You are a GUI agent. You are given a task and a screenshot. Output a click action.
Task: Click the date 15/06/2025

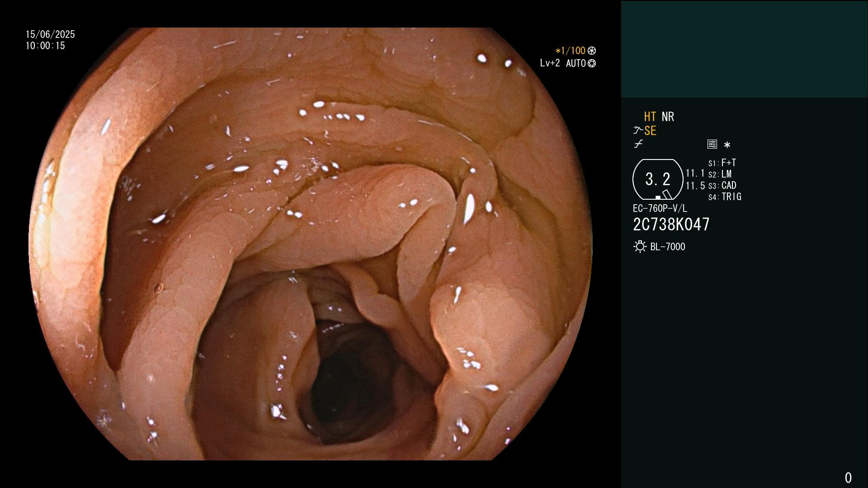click(50, 34)
